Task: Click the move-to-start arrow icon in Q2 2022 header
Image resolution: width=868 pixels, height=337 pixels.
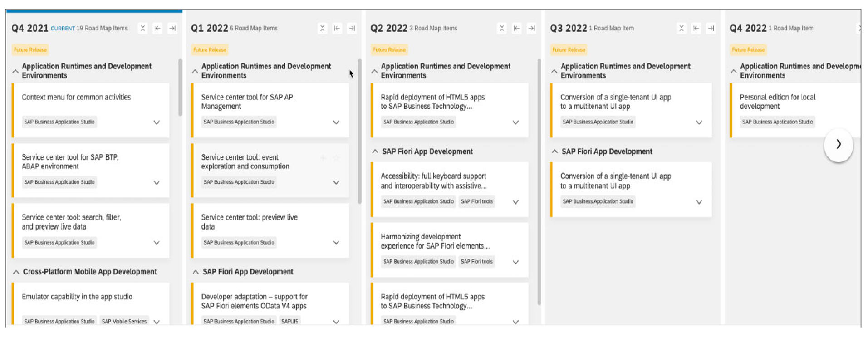Action: tap(516, 28)
